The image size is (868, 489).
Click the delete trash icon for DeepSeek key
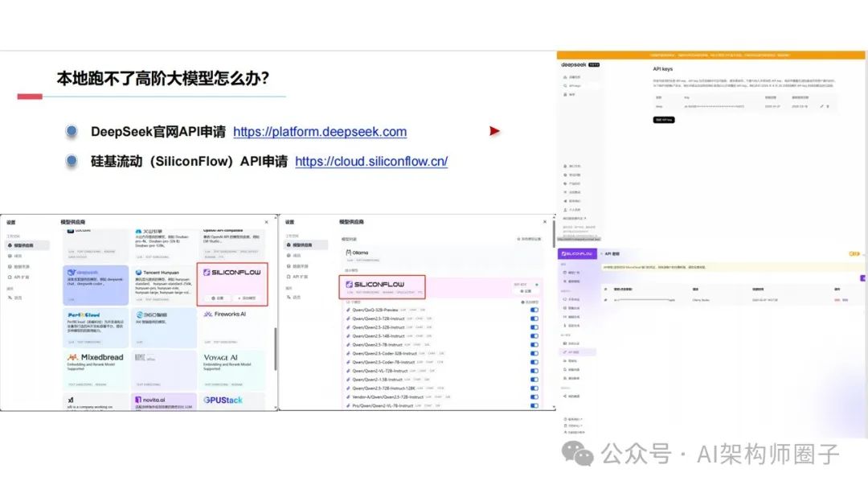coord(828,106)
